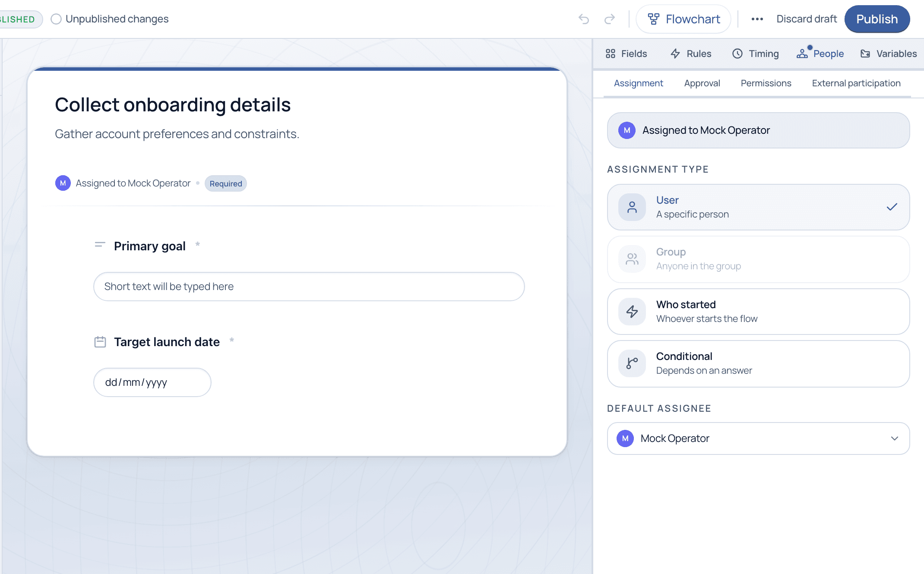Open the Default assignee dropdown
This screenshot has width=924, height=574.
[758, 438]
